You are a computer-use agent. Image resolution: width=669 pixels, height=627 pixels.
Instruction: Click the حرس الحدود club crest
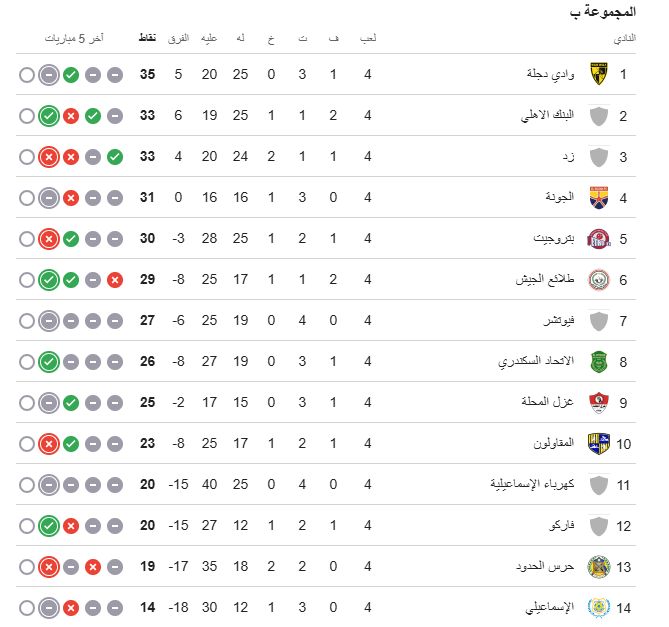598,567
